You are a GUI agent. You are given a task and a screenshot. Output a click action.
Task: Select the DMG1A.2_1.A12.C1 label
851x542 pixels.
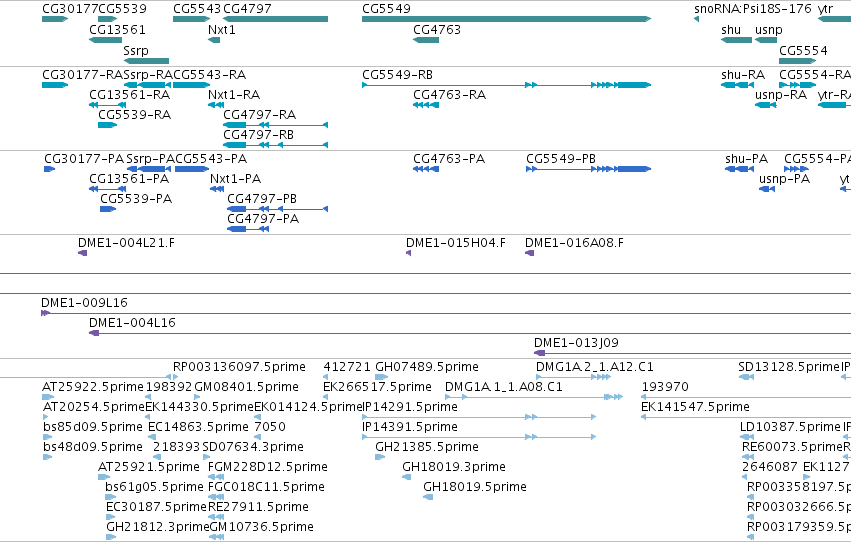click(x=595, y=367)
